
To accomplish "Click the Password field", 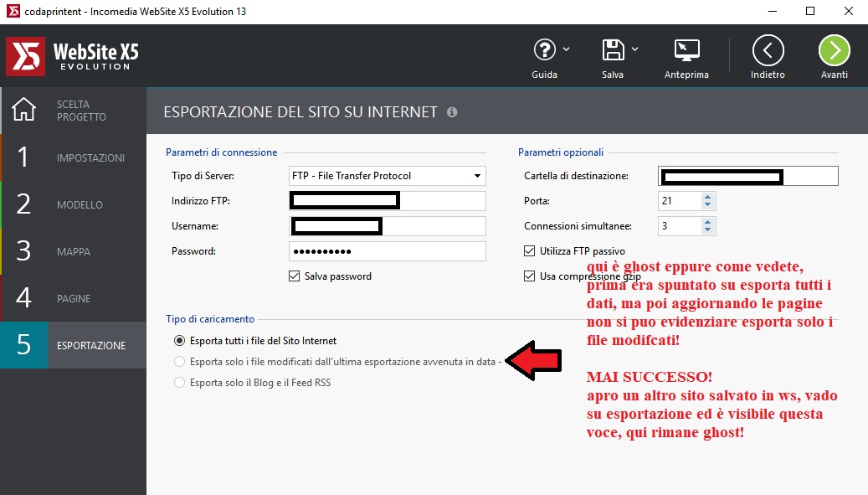I will coord(388,250).
